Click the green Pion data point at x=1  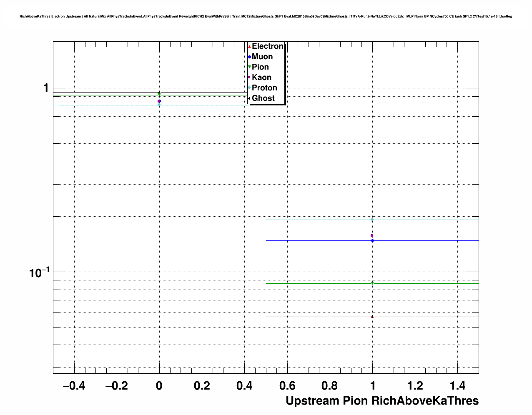372,283
